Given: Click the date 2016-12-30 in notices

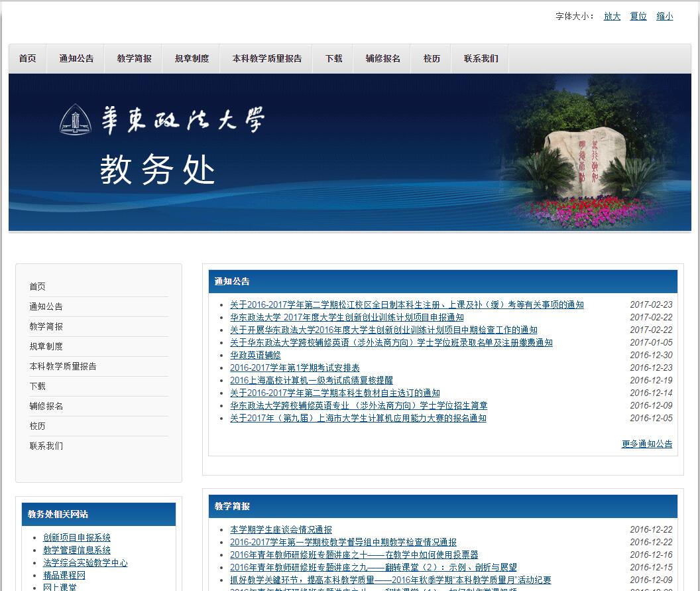Looking at the screenshot, I should pyautogui.click(x=651, y=355).
